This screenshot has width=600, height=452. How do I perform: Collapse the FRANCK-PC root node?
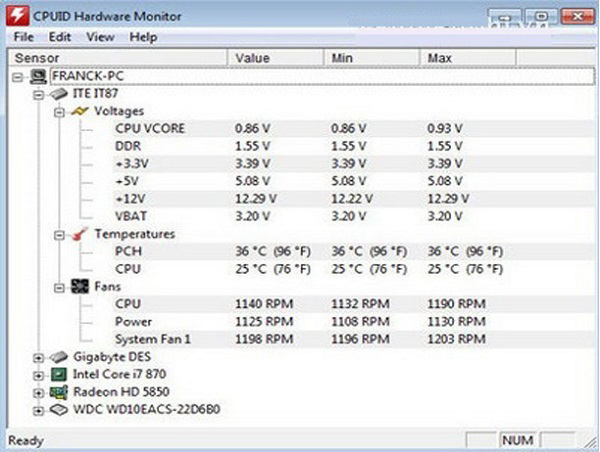click(18, 77)
